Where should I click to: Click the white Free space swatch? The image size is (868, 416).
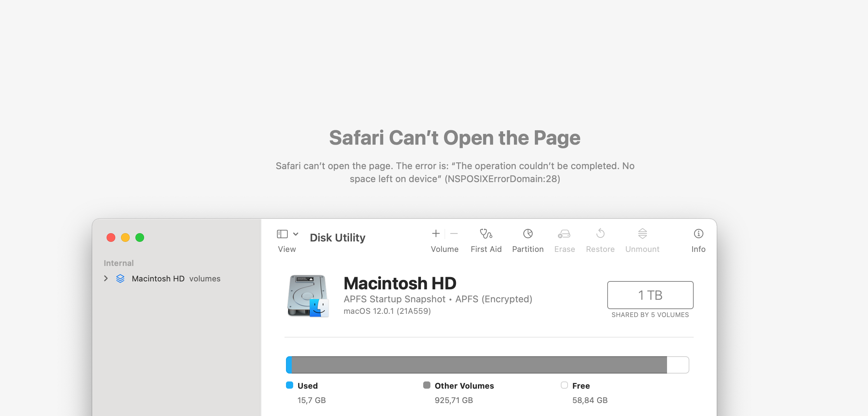(x=564, y=385)
